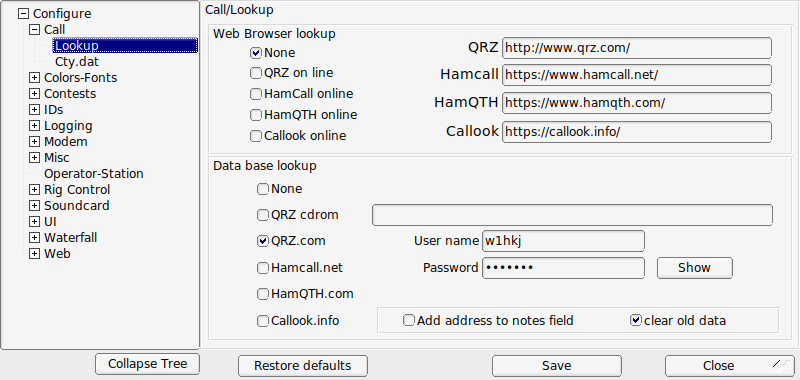Expand the Rig Control tree node
This screenshot has height=380, width=800.
point(34,190)
